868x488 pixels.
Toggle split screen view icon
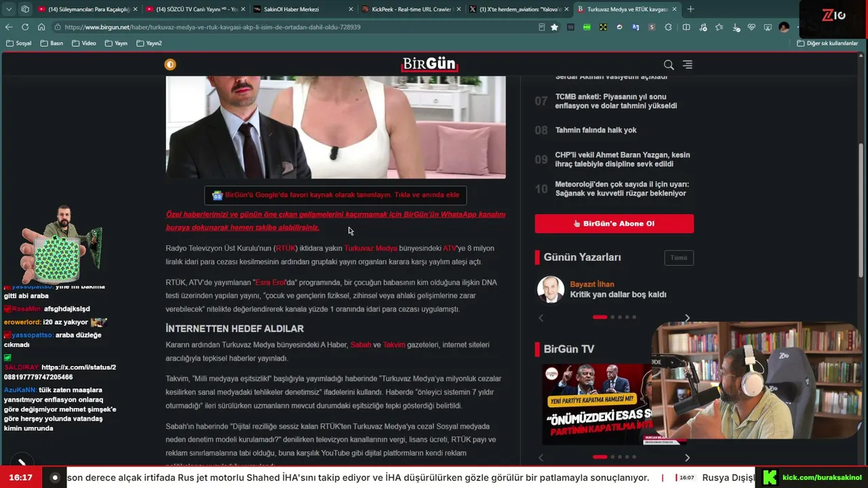pos(686,27)
